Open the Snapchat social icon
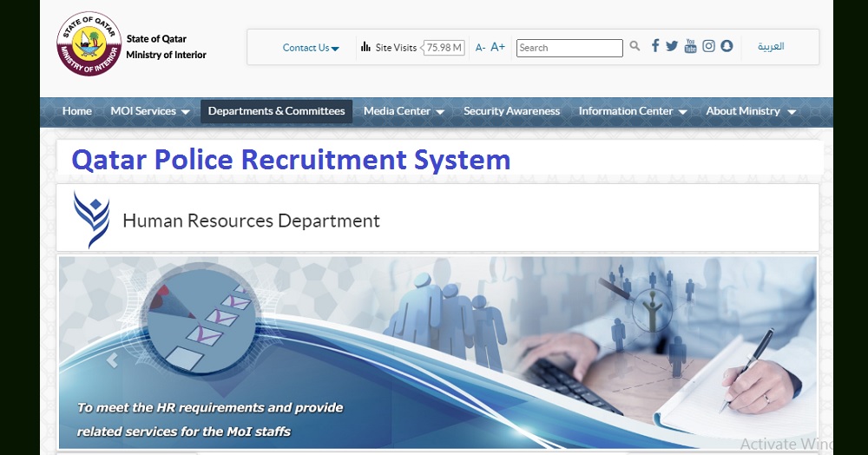Viewport: 868px width, 455px height. pos(727,46)
